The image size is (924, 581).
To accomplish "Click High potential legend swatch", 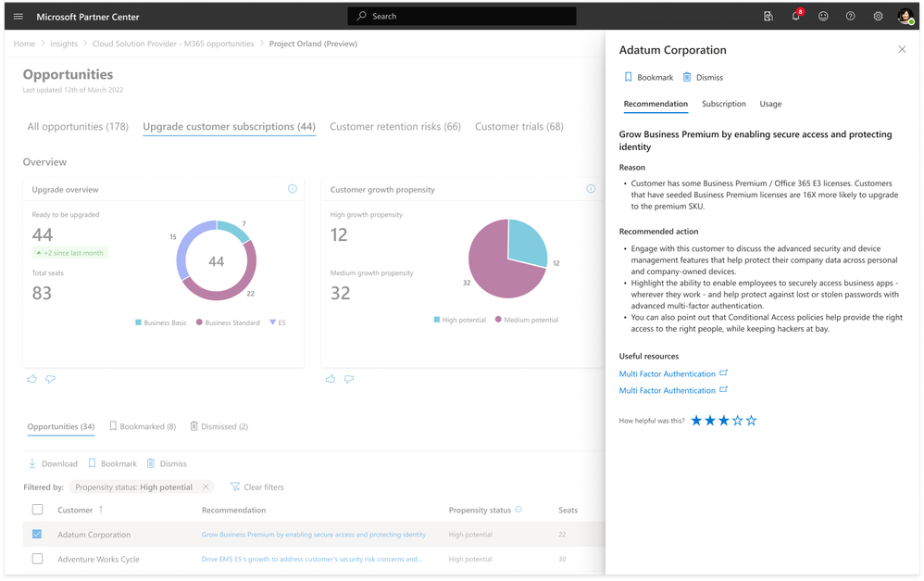I will [x=437, y=320].
